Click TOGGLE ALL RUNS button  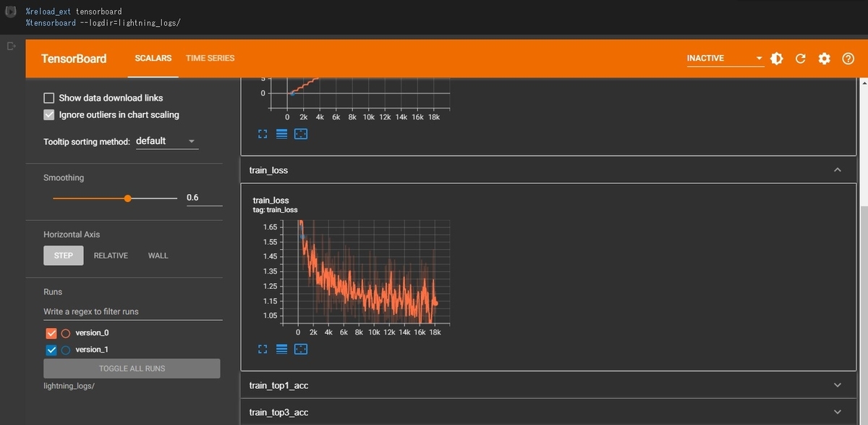point(132,369)
